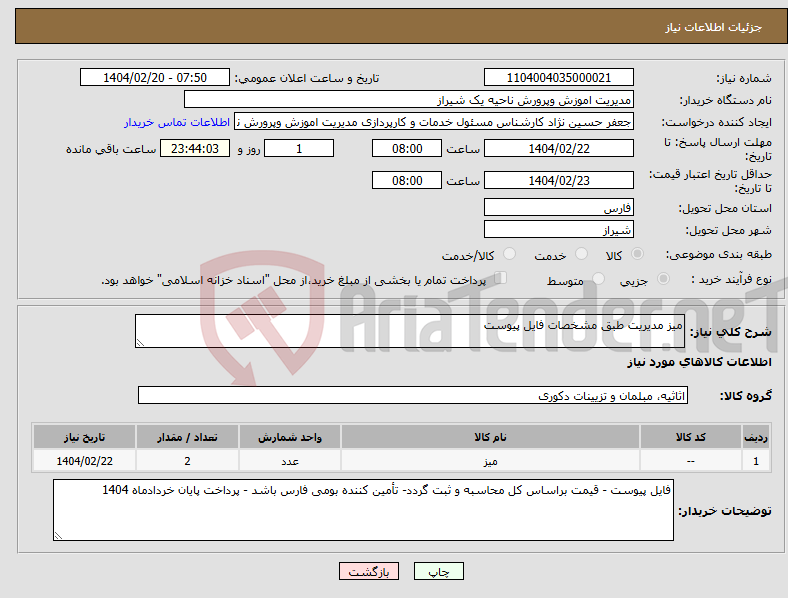This screenshot has width=788, height=598.
Task: Click the نام کالا column header
Action: coord(490,437)
